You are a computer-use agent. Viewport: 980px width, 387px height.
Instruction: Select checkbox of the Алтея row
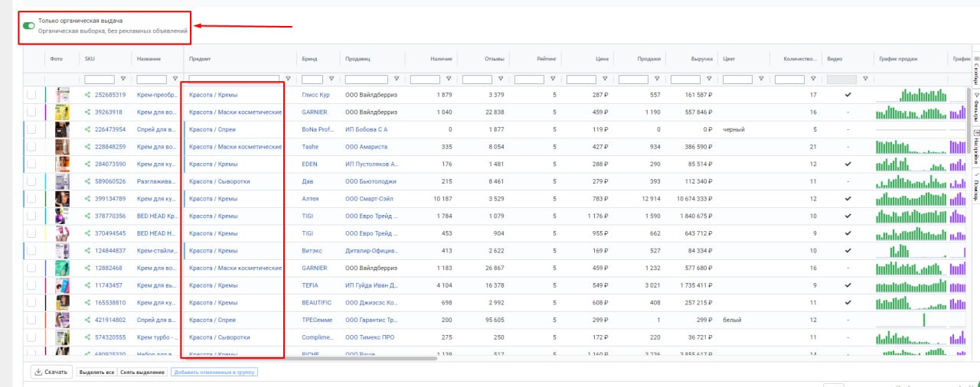(31, 199)
